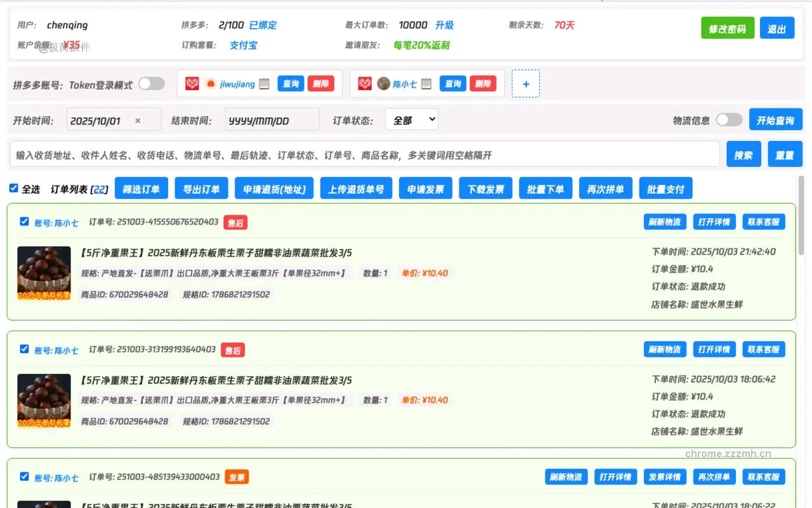812x508 pixels.
Task: Click the Pinduoduo heart logo beside 陈小七
Action: pos(365,83)
